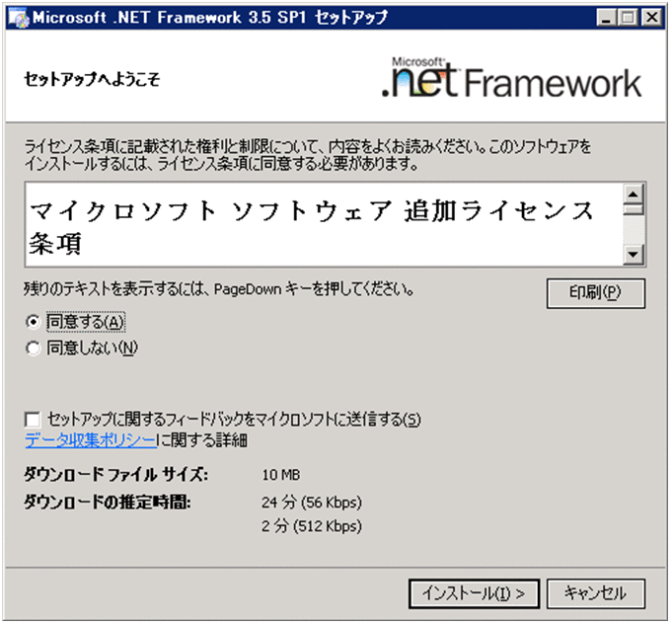Click the PageDown キー instruction text
The width and height of the screenshot is (672, 625).
tap(218, 289)
